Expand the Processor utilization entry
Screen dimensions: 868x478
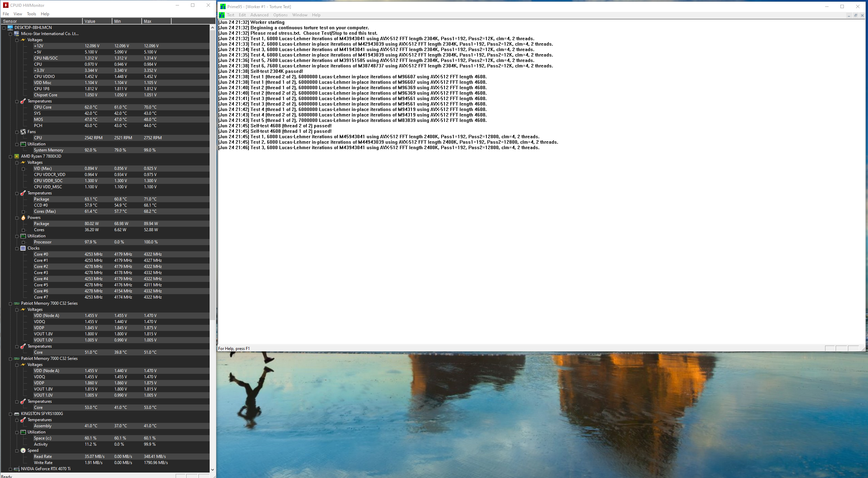(23, 242)
